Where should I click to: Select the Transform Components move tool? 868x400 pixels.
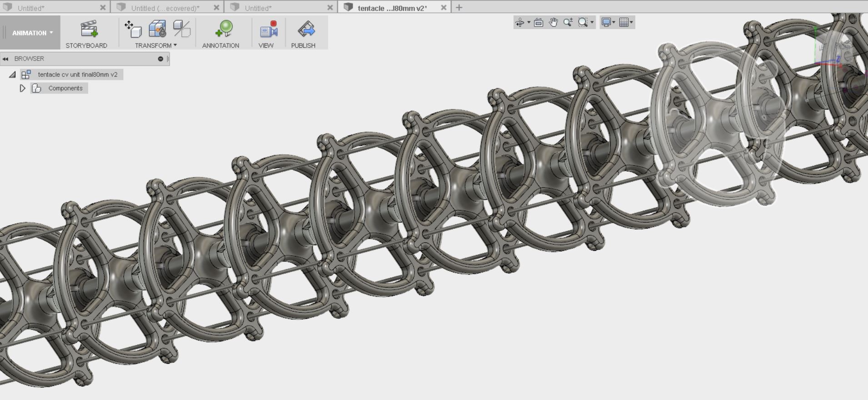coord(133,29)
